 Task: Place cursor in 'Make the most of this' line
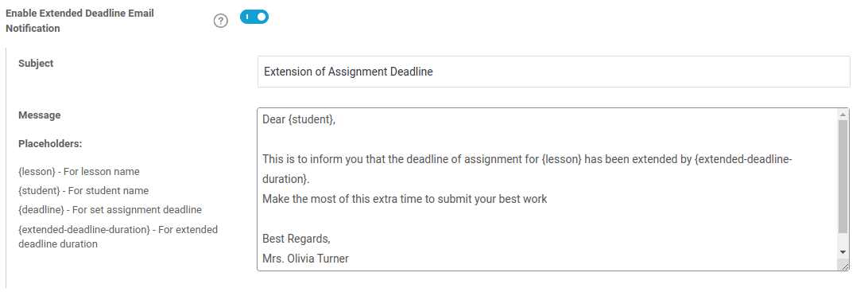[405, 199]
